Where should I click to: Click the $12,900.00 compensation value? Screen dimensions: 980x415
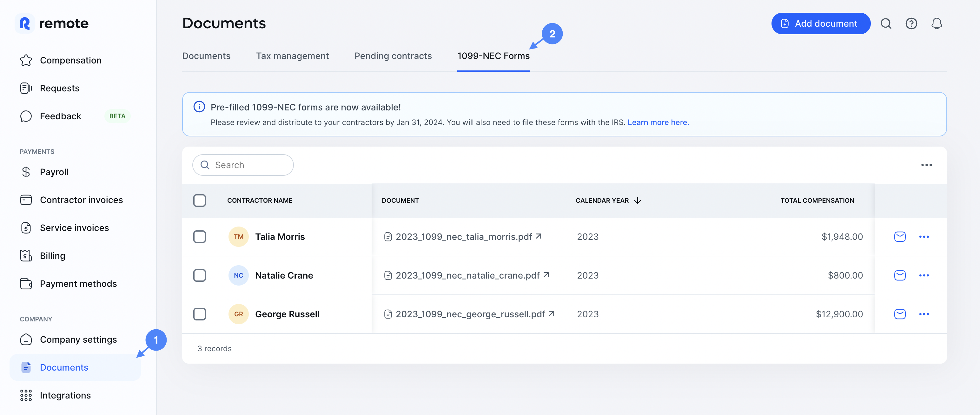pos(839,314)
